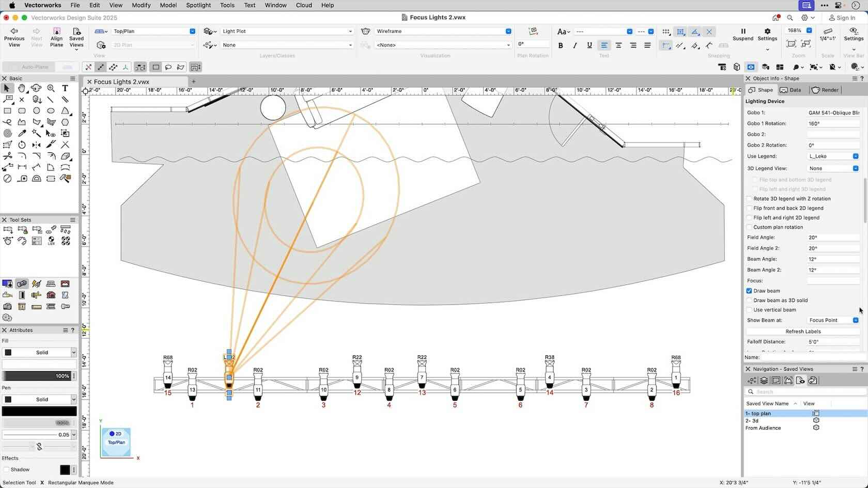Click the Suspend snapping icon
This screenshot has width=868, height=488.
(743, 32)
